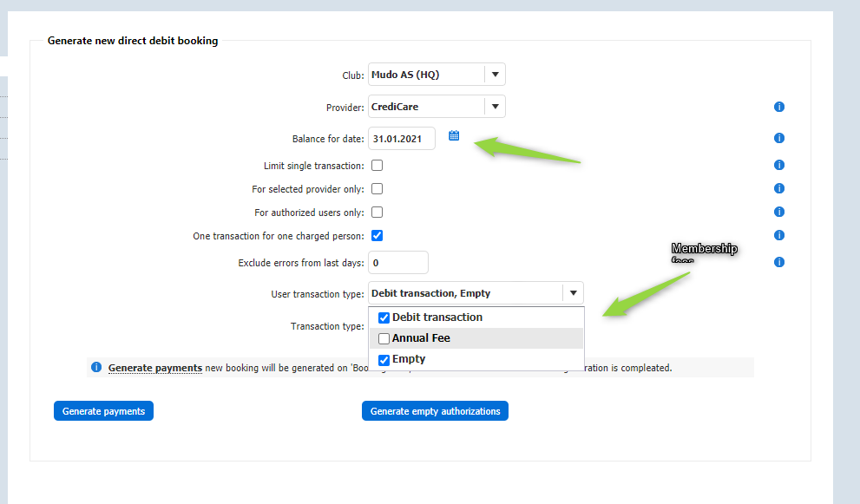
Task: Show info for For selected provider only
Action: (778, 188)
